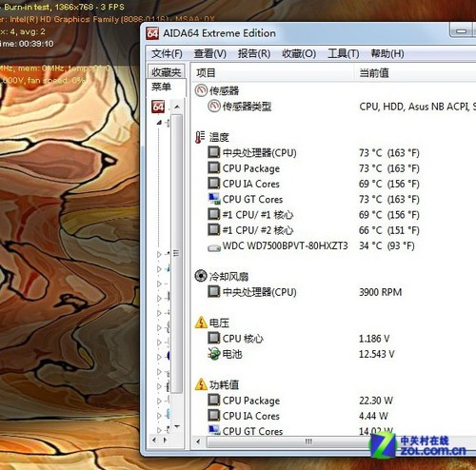
Task: Select the 传感器类型 row text
Action: tap(247, 107)
